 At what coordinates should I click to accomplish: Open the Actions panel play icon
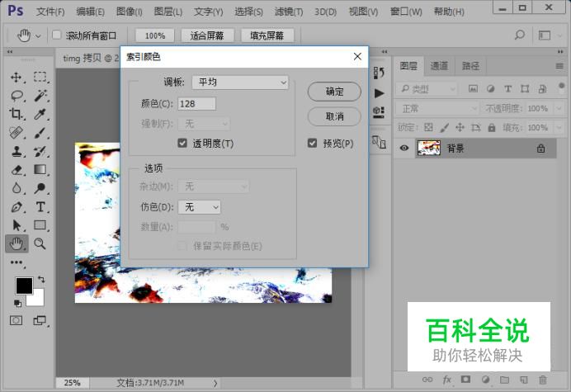[379, 93]
